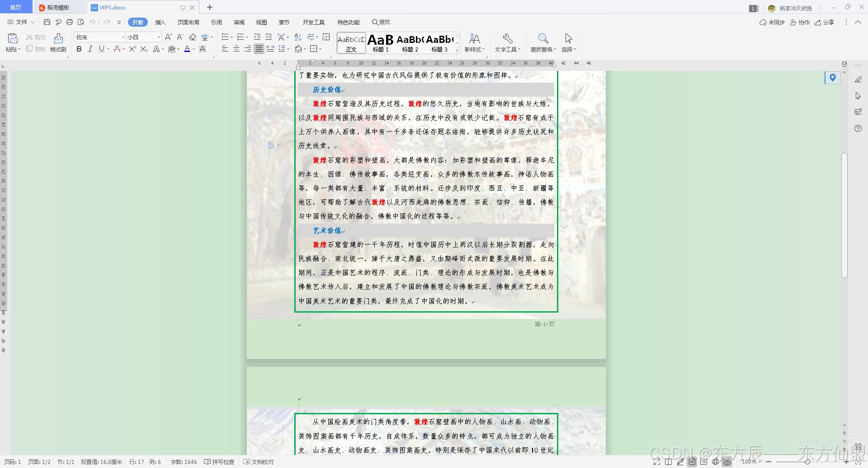
Task: Expand the numbered list dropdown arrow
Action: pyautogui.click(x=247, y=37)
